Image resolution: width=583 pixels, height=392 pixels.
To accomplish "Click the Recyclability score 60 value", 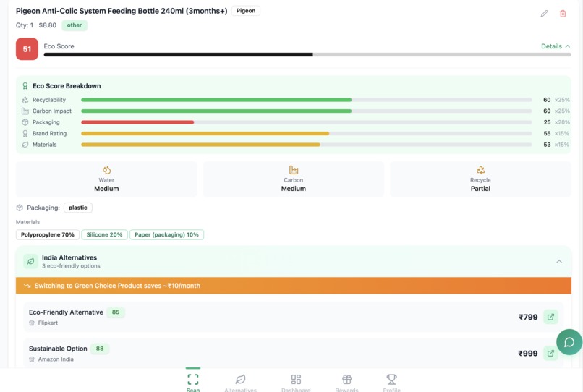I will click(x=547, y=100).
